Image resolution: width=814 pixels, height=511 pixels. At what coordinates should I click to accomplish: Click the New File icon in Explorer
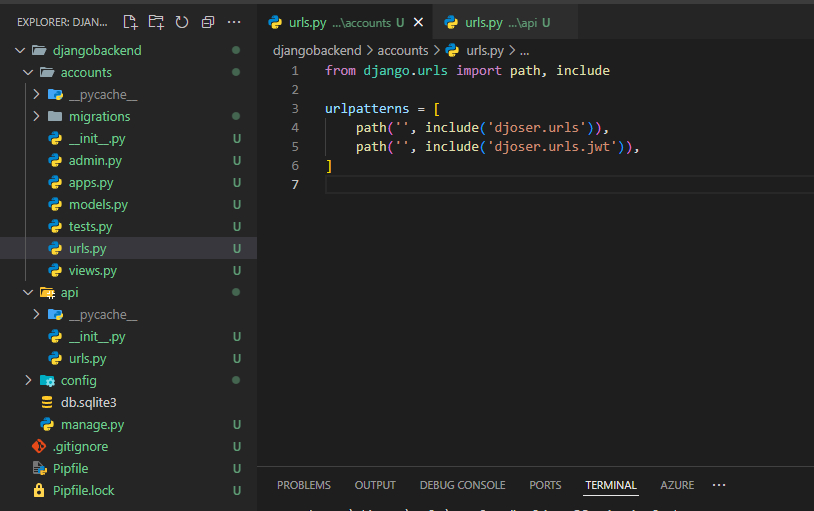pyautogui.click(x=130, y=21)
